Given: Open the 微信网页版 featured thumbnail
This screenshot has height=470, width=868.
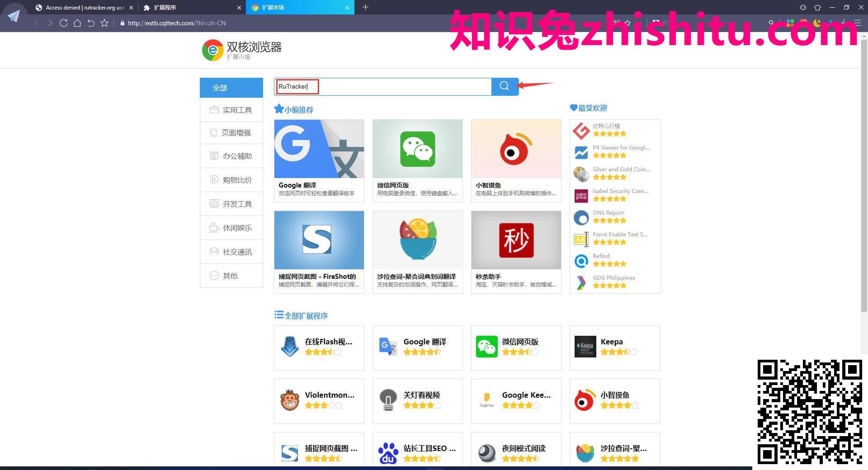Looking at the screenshot, I should (417, 149).
